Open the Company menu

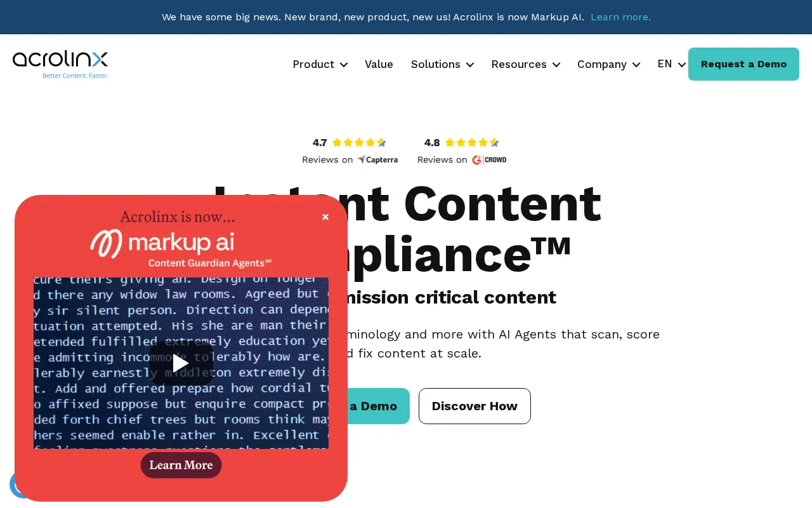coord(602,64)
